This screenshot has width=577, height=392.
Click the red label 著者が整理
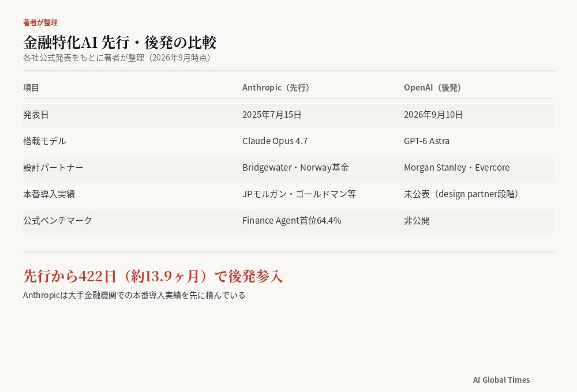click(40, 22)
